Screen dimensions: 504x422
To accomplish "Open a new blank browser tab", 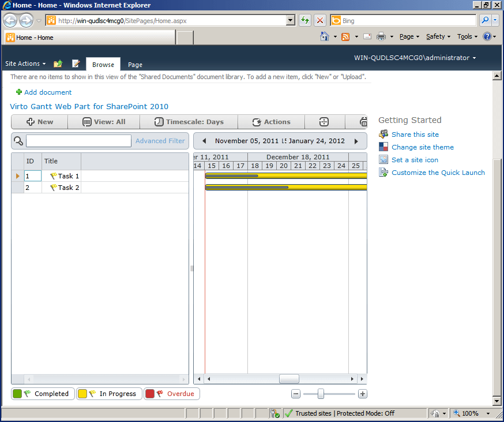I will click(x=185, y=38).
